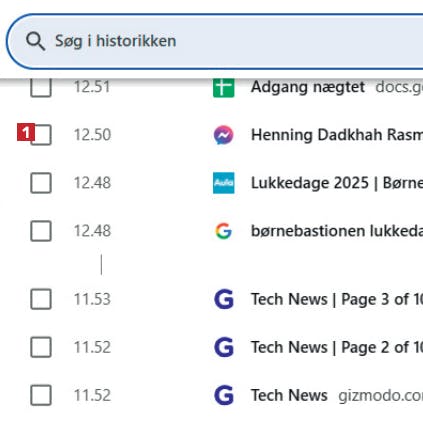Viewport: 423px width, 430px height.
Task: Select the 11.52 Tech News Page 2 checkbox
Action: click(x=41, y=347)
